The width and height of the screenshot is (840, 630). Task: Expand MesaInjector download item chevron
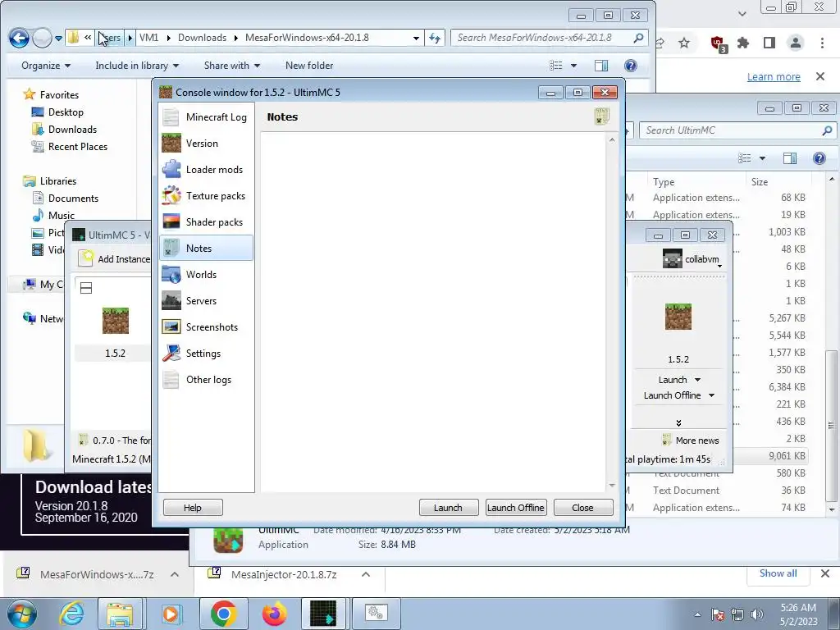tap(366, 574)
